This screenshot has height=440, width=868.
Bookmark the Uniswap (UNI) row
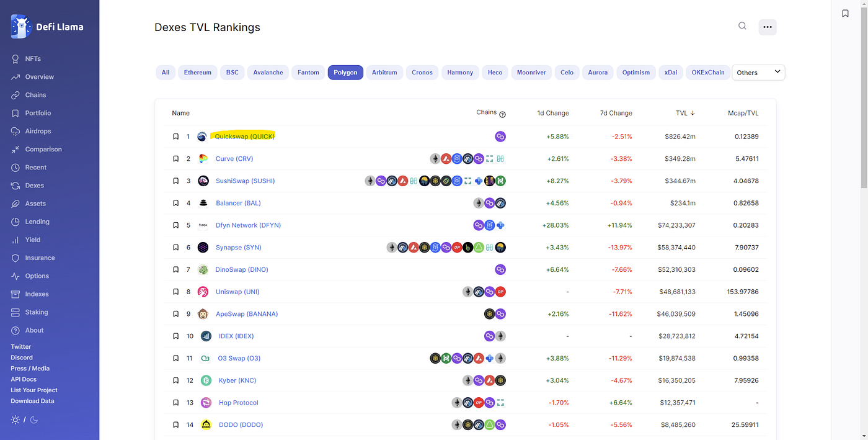pyautogui.click(x=176, y=292)
